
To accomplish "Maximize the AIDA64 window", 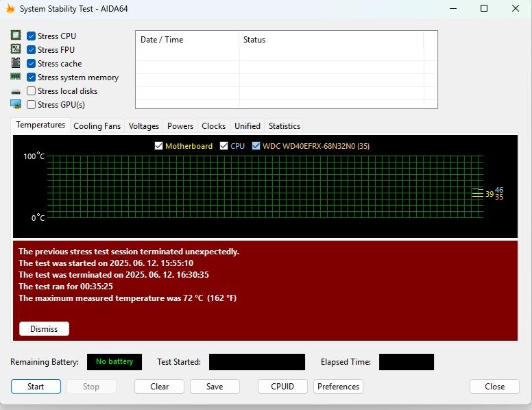I will [484, 8].
